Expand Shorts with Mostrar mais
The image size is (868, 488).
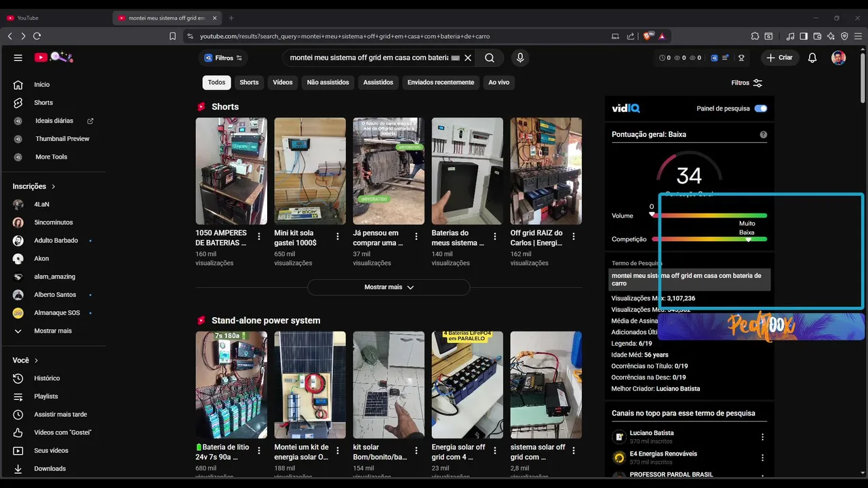point(389,287)
